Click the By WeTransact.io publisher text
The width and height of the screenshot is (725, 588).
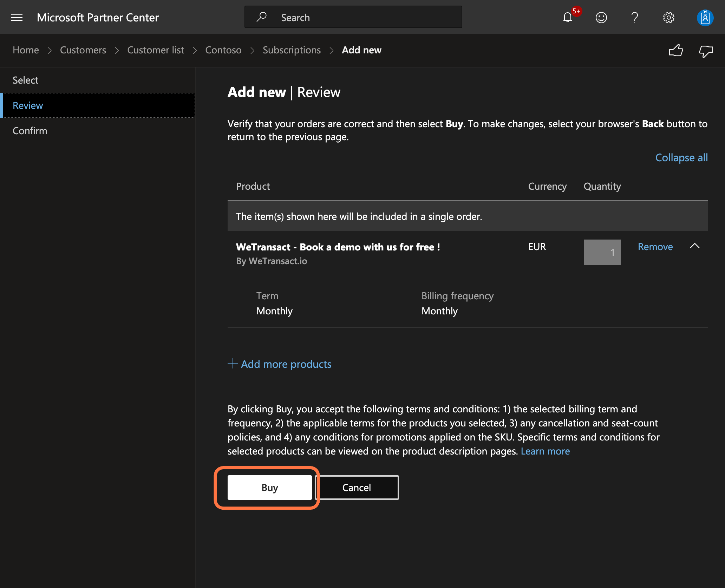click(x=272, y=261)
